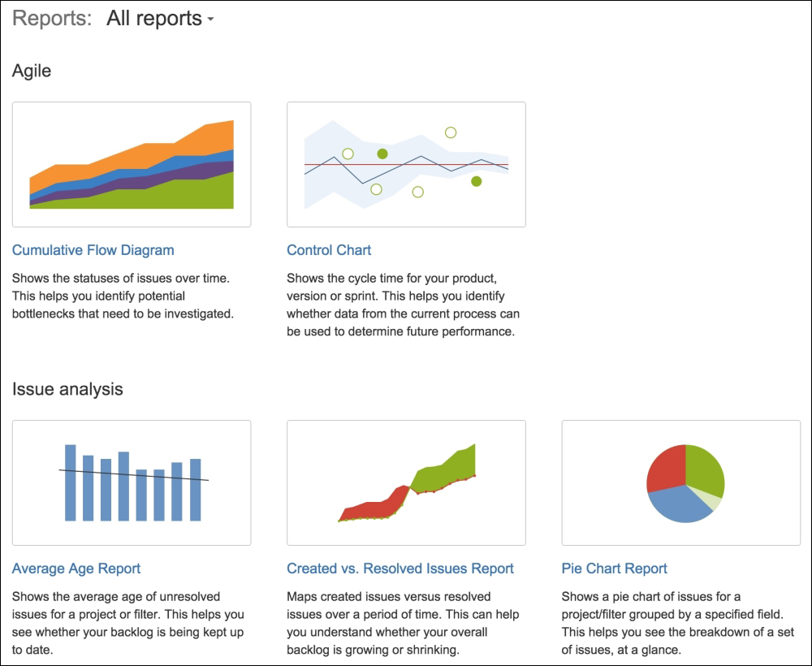Open the Control Chart thumbnail image

click(x=406, y=164)
